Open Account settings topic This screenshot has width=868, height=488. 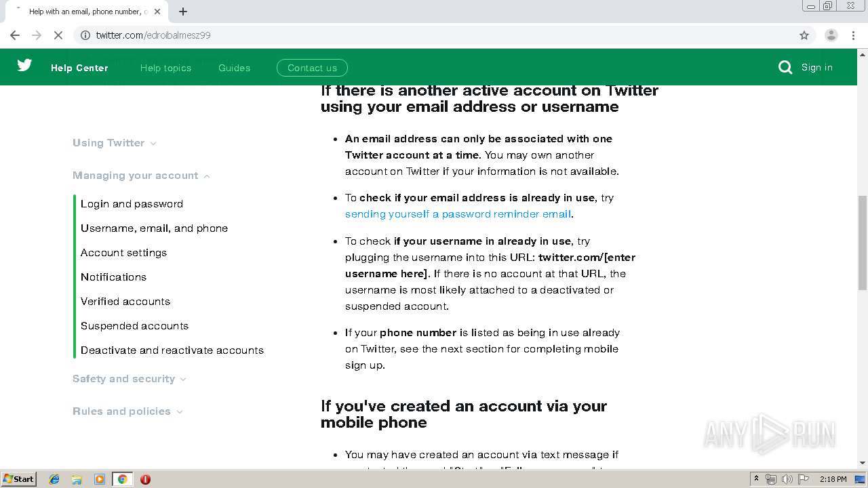123,253
